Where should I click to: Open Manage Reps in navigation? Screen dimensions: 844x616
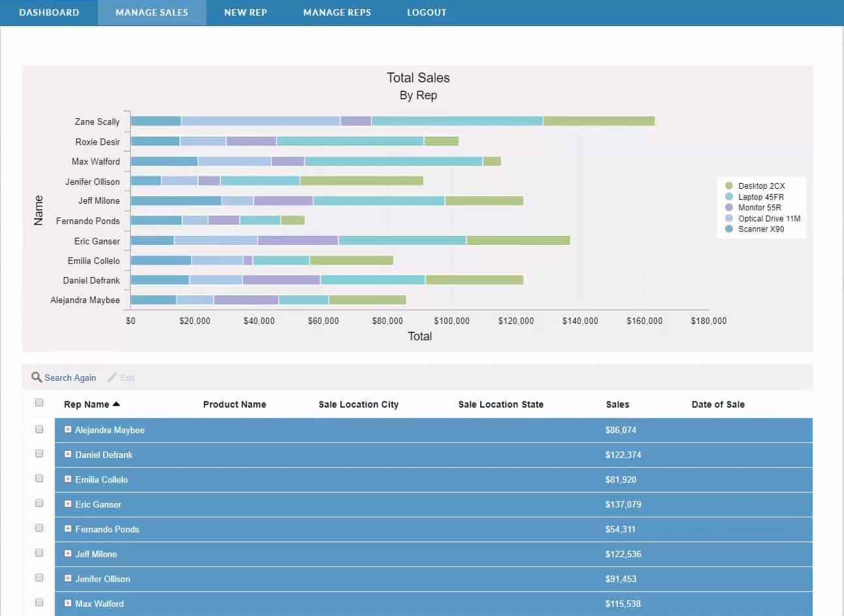click(x=336, y=12)
